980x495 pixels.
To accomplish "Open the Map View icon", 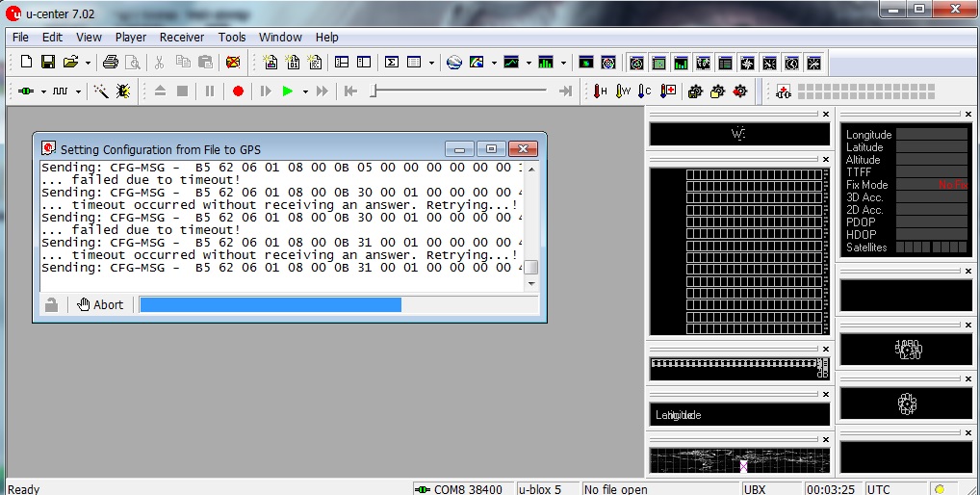I will tap(477, 62).
